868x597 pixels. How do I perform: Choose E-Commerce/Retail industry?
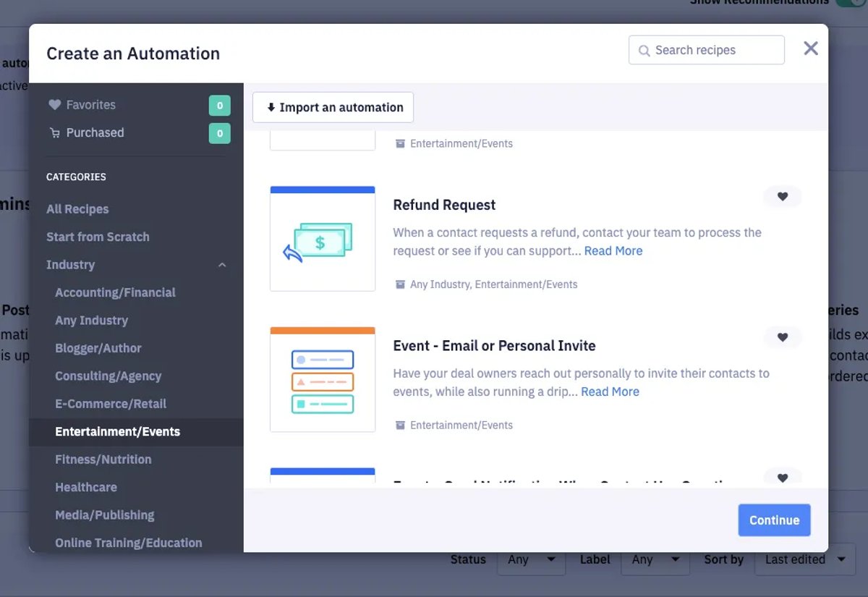[111, 404]
